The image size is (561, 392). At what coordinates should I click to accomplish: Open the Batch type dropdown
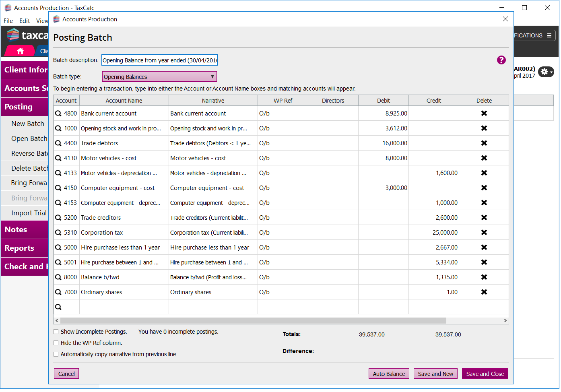(x=159, y=77)
